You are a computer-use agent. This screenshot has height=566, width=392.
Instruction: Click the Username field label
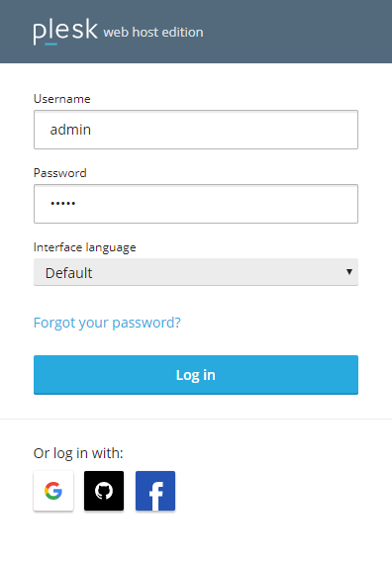pos(62,99)
